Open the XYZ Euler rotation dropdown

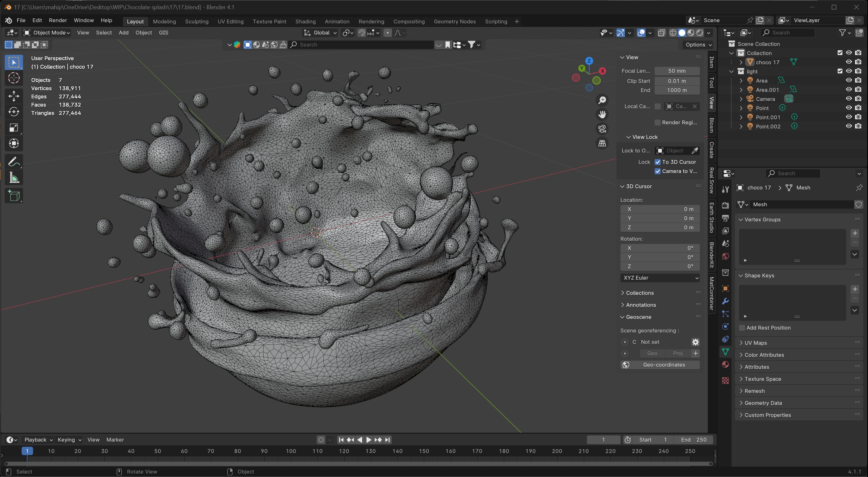point(660,278)
